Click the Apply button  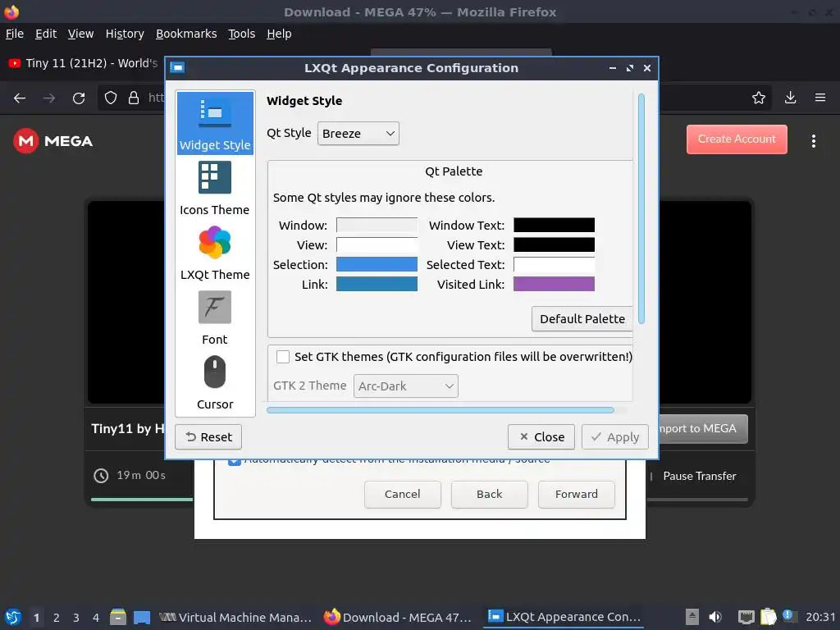click(615, 437)
